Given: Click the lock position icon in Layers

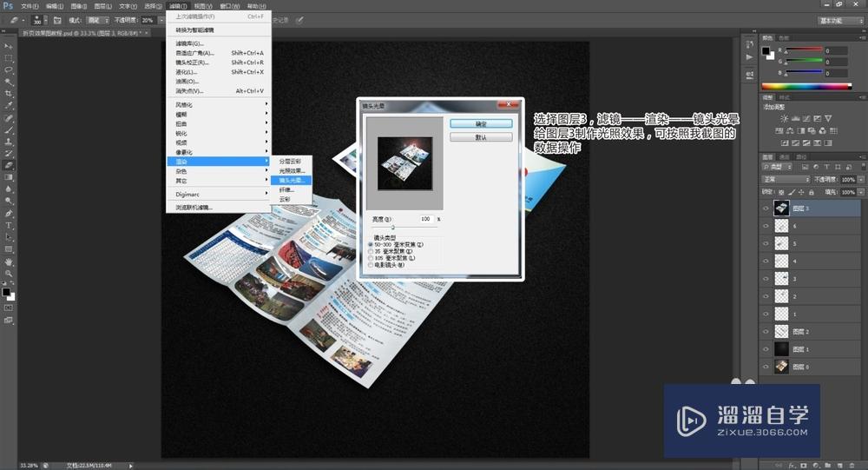Looking at the screenshot, I should click(801, 192).
